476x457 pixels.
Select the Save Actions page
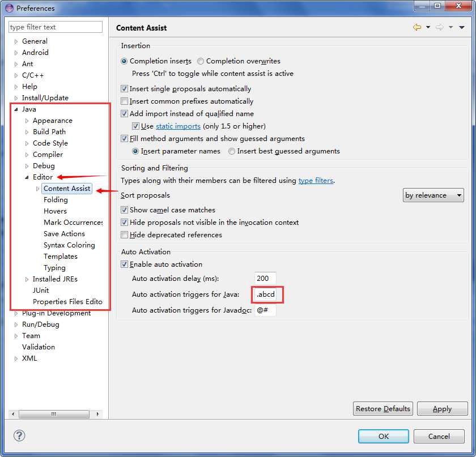[x=64, y=234]
